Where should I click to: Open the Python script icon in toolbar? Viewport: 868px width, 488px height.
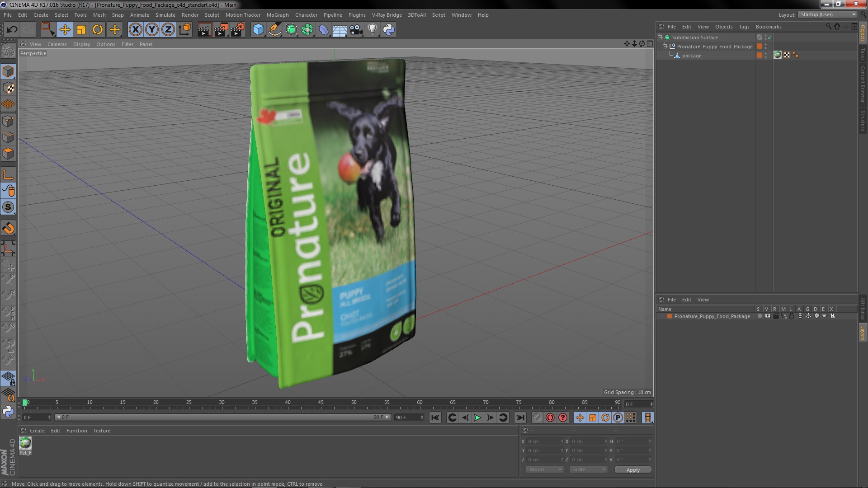click(x=389, y=30)
